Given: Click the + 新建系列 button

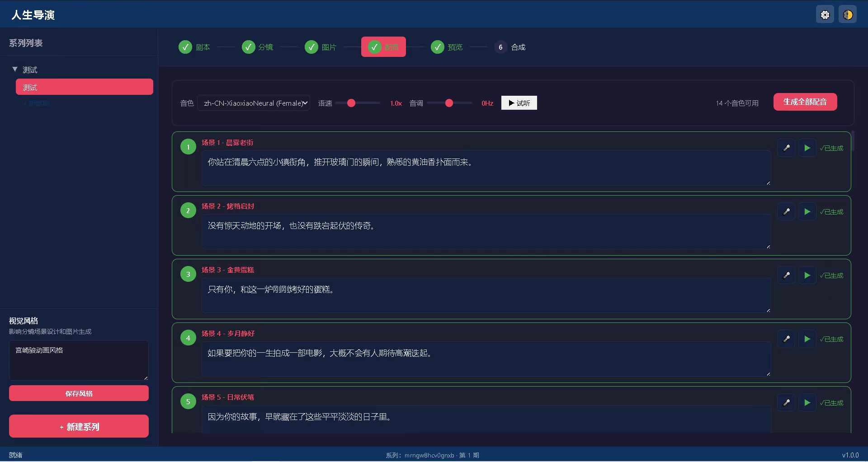Looking at the screenshot, I should coord(79,426).
